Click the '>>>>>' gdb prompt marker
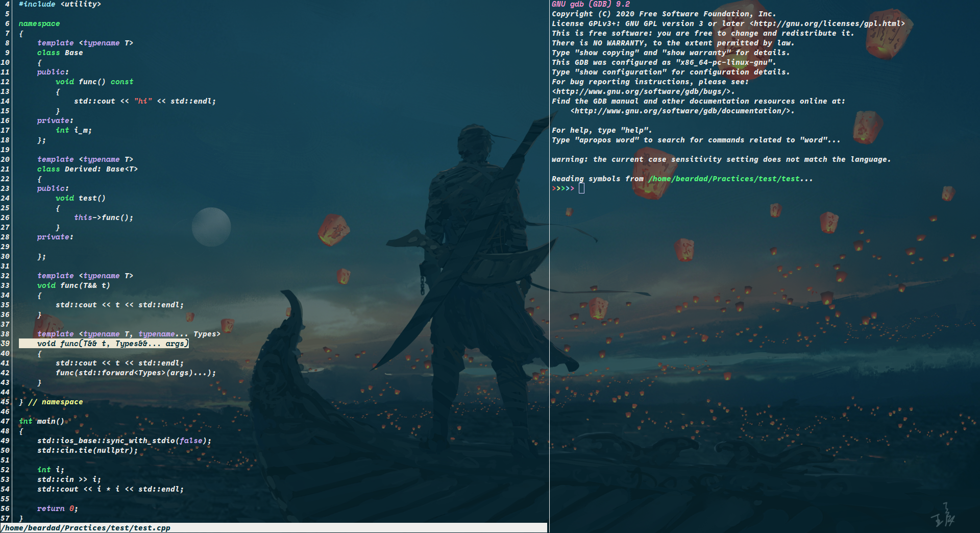980x533 pixels. tap(563, 188)
